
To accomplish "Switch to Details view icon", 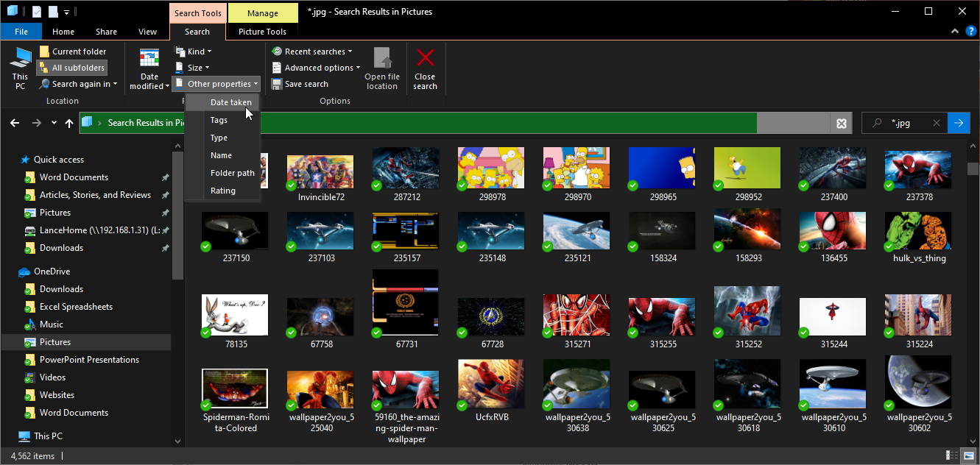I will (953, 456).
